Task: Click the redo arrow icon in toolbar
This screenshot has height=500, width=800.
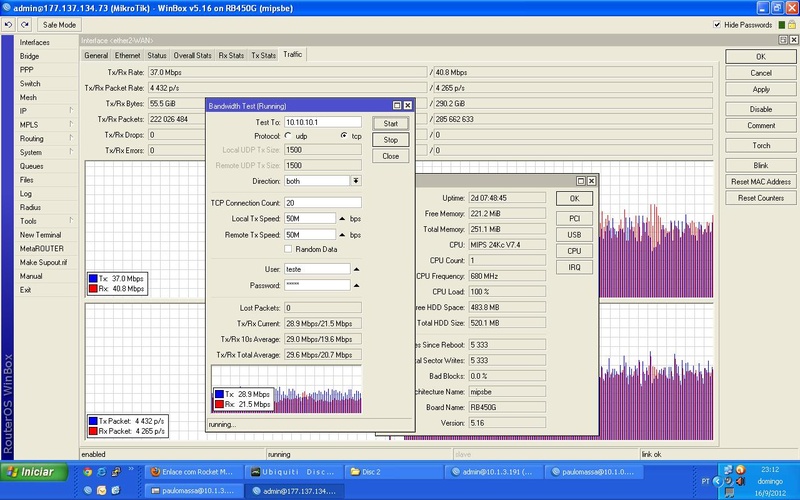Action: [22, 24]
